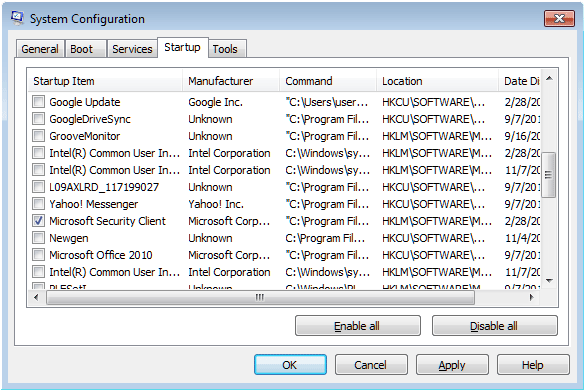Select the Yahoo! Messenger item name
The width and height of the screenshot is (585, 391).
[x=94, y=204]
